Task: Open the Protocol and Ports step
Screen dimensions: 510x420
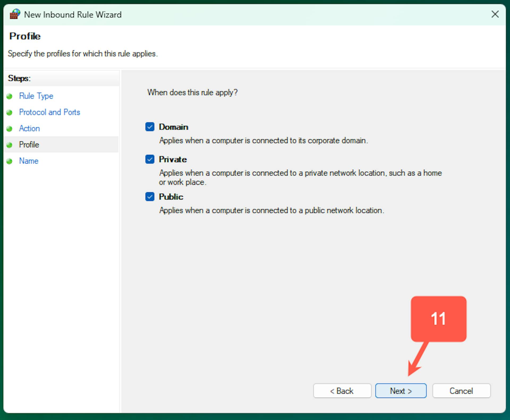Action: [49, 112]
